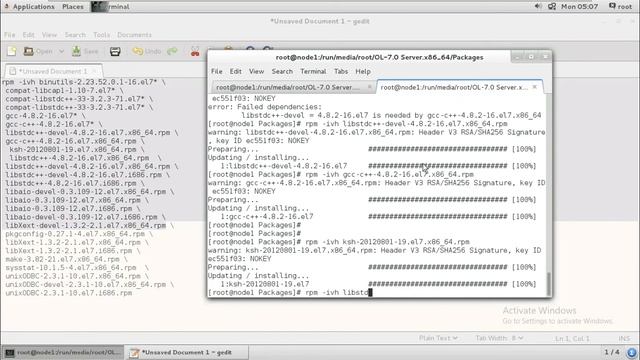Click the Print icon in gedit toolbar
This screenshot has width=640, height=360.
[x=115, y=51]
